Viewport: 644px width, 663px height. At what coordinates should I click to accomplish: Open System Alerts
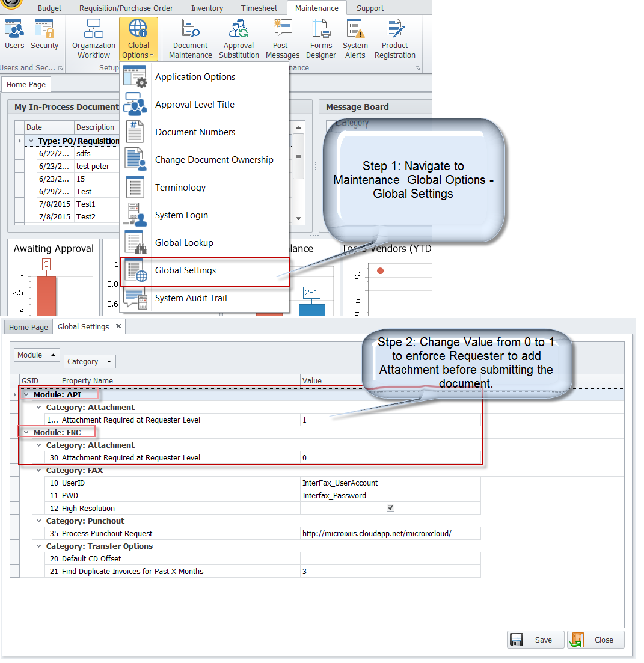click(x=355, y=40)
